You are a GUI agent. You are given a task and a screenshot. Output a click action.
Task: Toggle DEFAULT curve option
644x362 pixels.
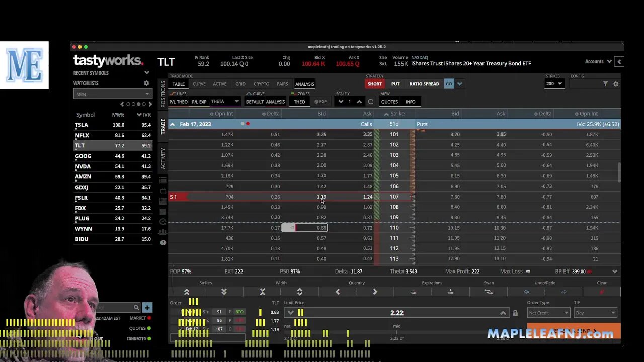coord(255,102)
